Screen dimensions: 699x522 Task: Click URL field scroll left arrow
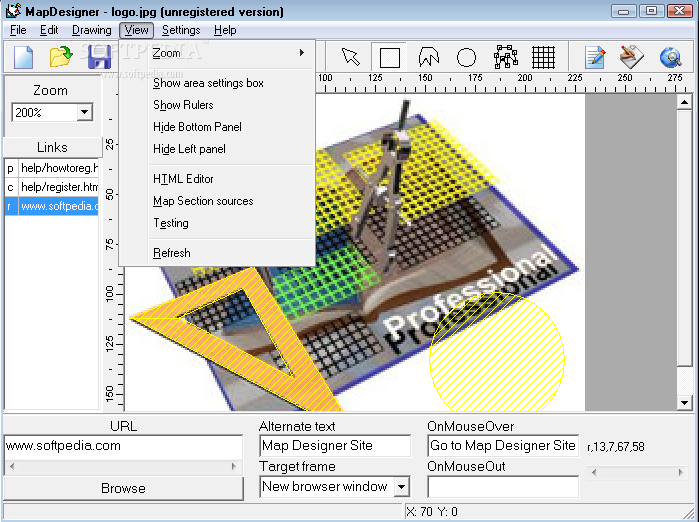coord(12,466)
